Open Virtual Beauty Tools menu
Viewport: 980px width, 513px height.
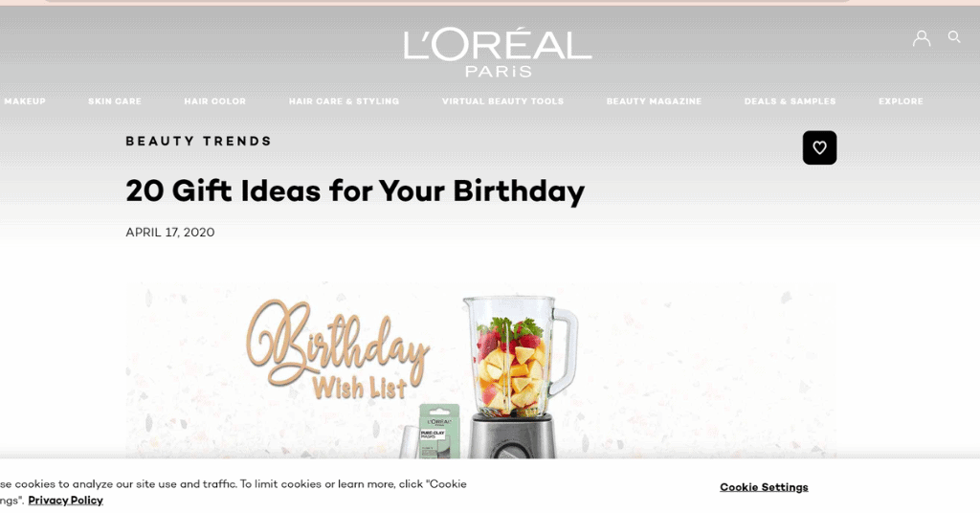[502, 101]
